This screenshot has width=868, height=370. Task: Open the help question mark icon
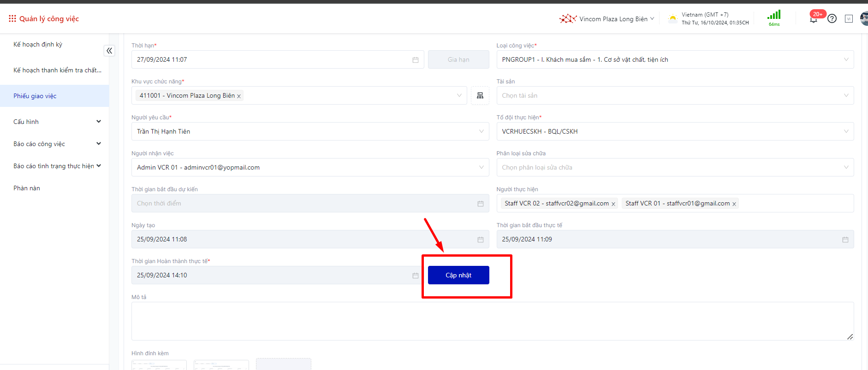832,18
